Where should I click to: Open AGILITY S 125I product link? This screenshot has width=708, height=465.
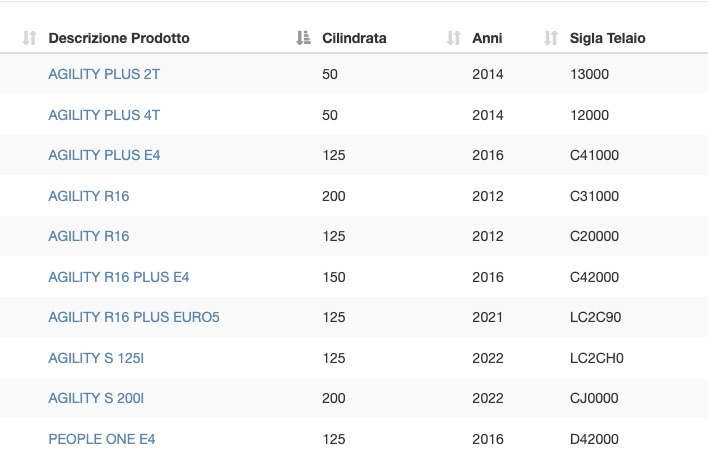point(96,358)
